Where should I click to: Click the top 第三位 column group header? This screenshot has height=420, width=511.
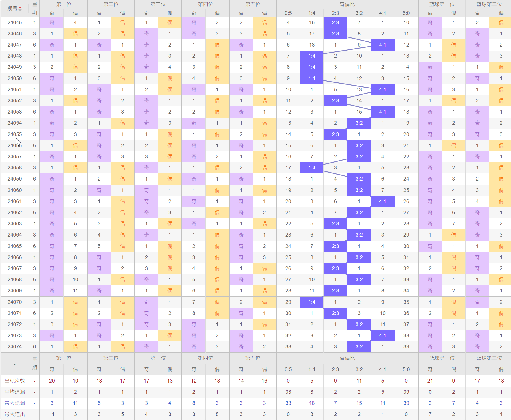click(158, 4)
